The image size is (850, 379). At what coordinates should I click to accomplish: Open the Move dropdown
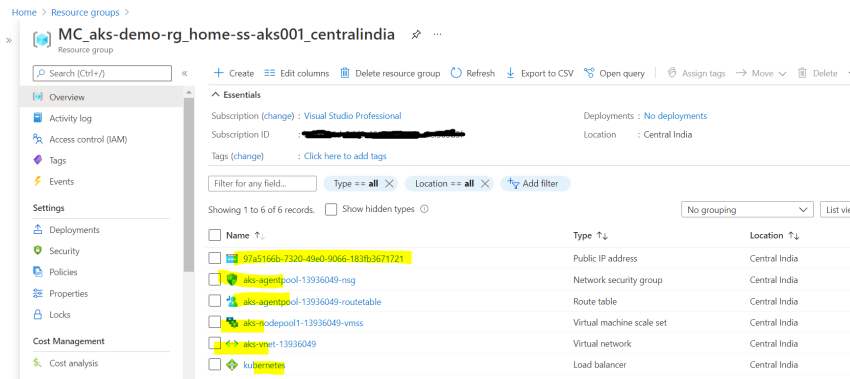coord(761,73)
